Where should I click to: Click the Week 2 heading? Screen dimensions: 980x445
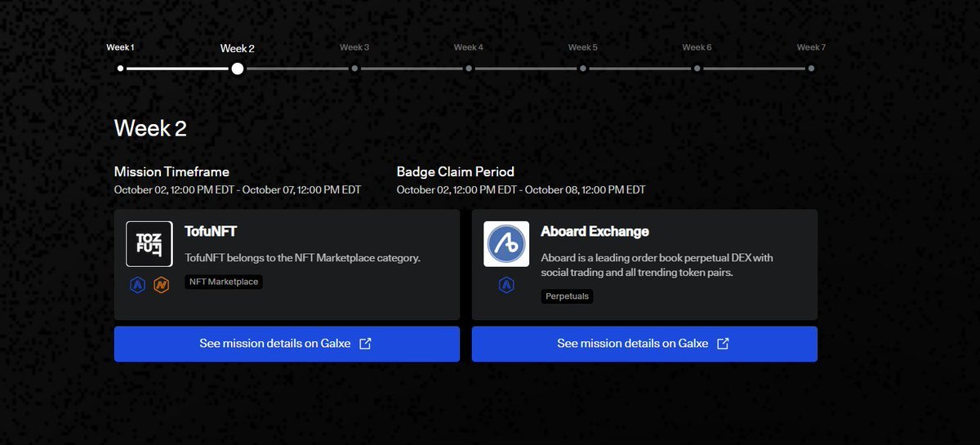150,128
